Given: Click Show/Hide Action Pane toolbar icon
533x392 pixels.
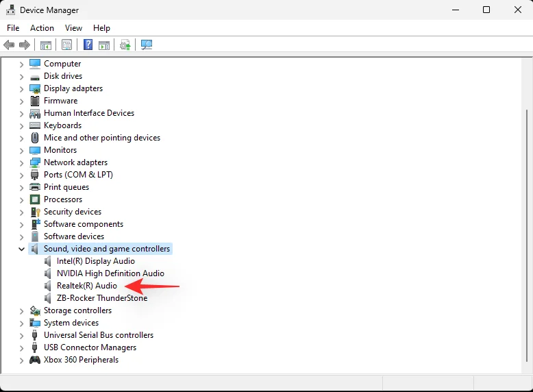Looking at the screenshot, I should pos(104,45).
